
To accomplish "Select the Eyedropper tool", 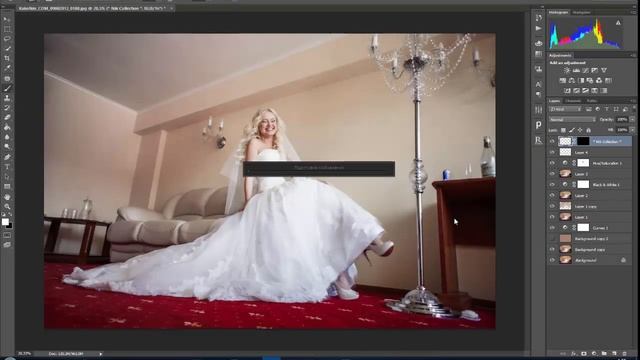I will point(7,68).
